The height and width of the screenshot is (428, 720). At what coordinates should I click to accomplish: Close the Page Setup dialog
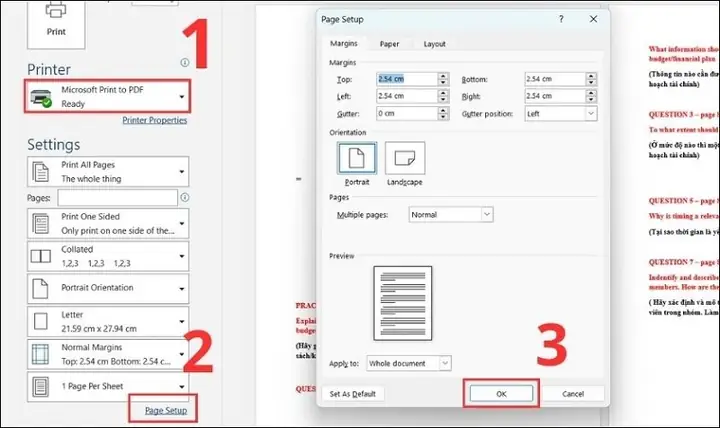coord(593,19)
